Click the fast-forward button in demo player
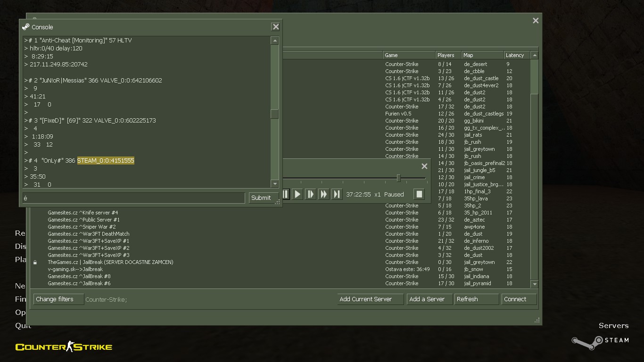Image resolution: width=644 pixels, height=362 pixels. tap(323, 194)
